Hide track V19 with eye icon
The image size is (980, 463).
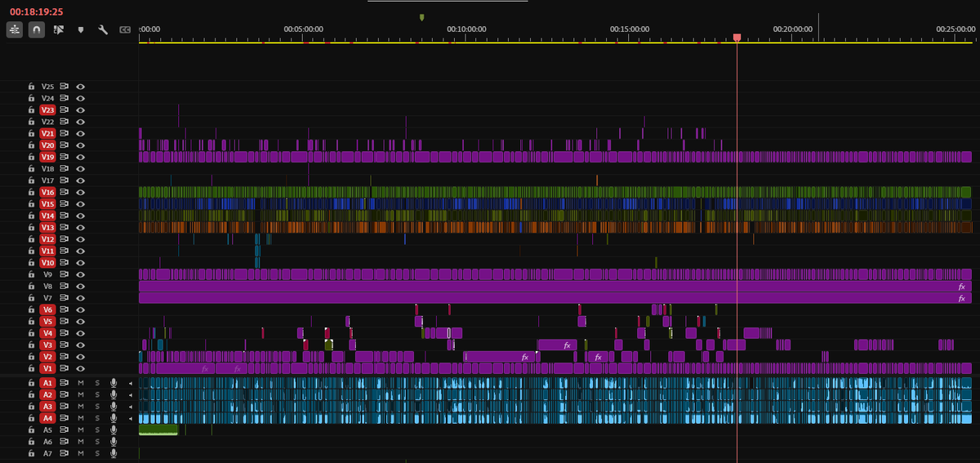tap(81, 157)
